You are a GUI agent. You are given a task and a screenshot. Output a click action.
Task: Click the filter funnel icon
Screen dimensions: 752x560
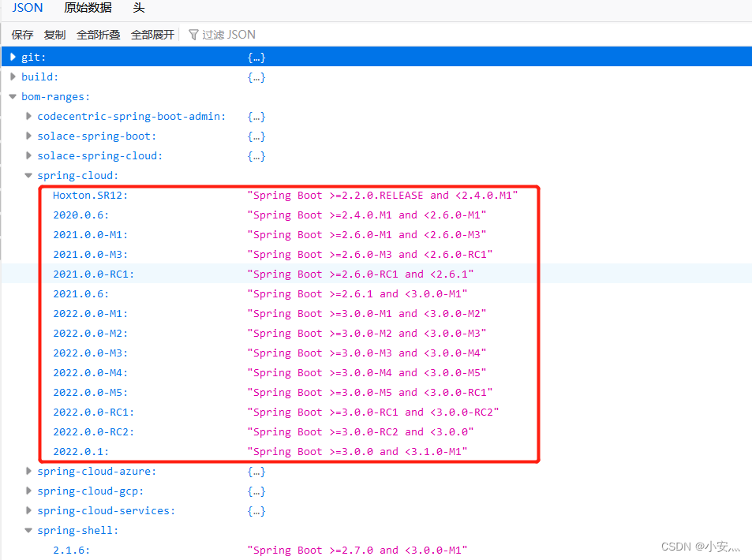(x=193, y=35)
